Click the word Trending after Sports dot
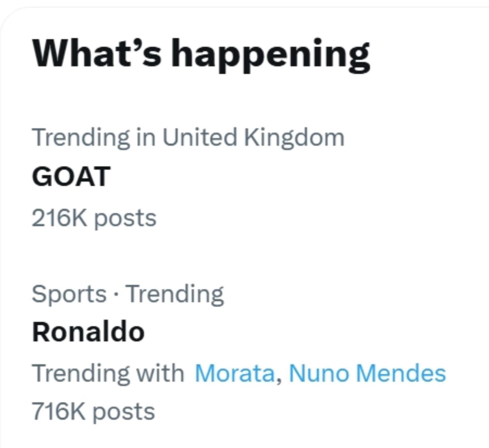The height and width of the screenshot is (448, 489). [175, 294]
